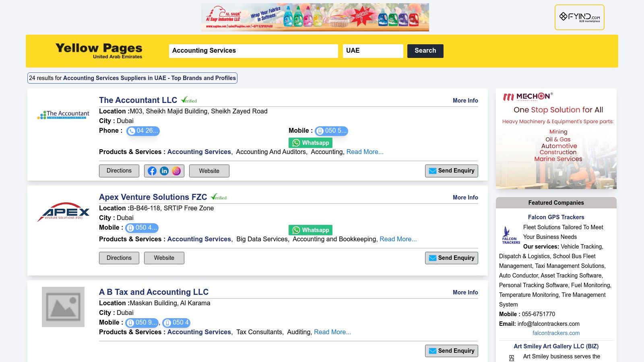This screenshot has height=362, width=644.
Task: Click the UAE location field
Action: click(373, 51)
